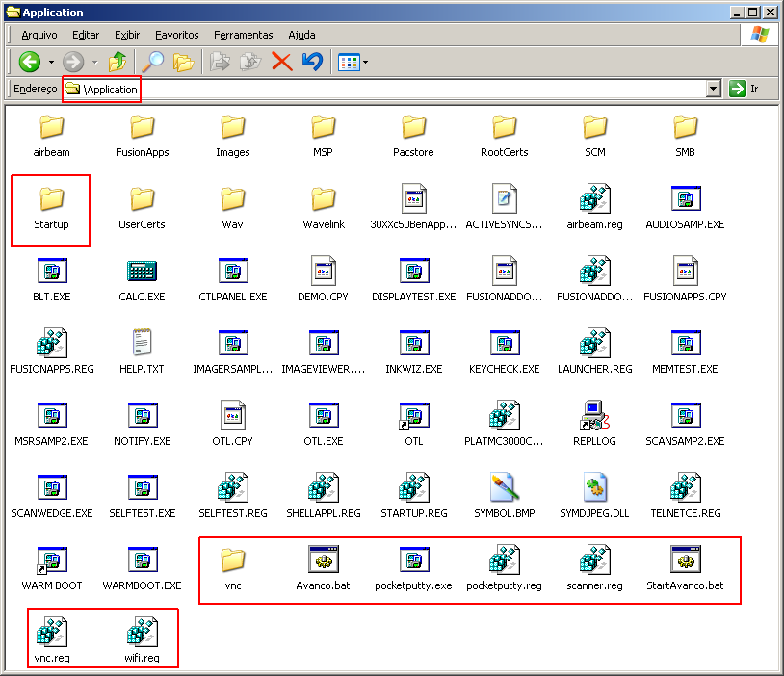Viewport: 784px width, 676px height.
Task: Click the Copy To toolbar icon
Action: pos(250,62)
